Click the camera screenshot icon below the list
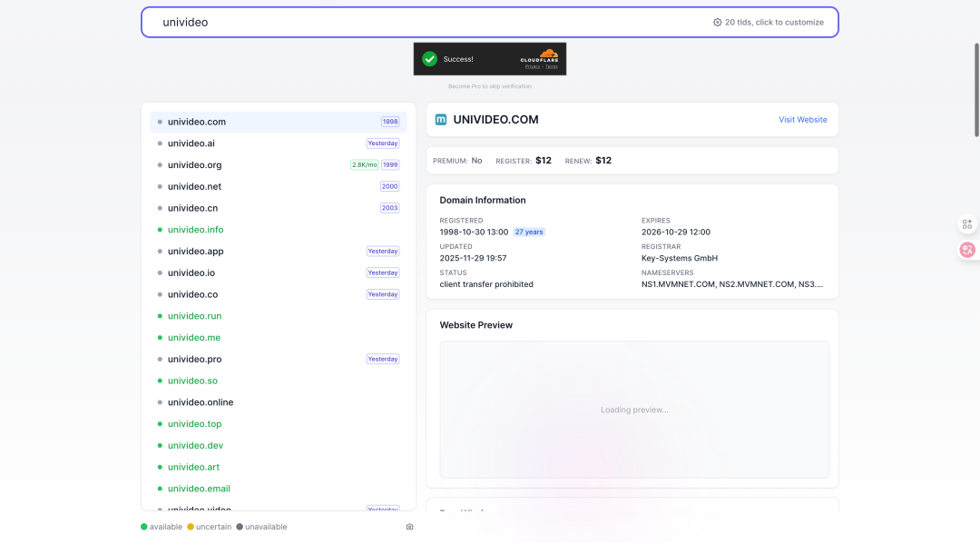This screenshot has height=544, width=980. 409,527
